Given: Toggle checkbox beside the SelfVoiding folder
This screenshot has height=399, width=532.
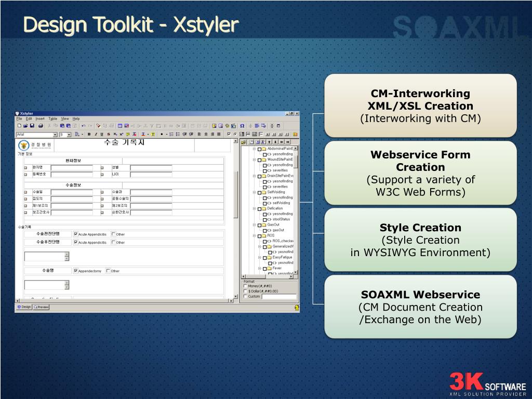Looking at the screenshot, I should pyautogui.click(x=260, y=192).
